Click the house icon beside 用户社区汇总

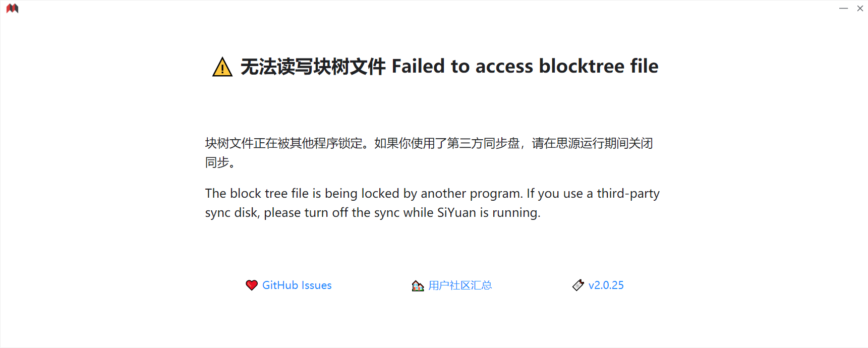(x=418, y=286)
